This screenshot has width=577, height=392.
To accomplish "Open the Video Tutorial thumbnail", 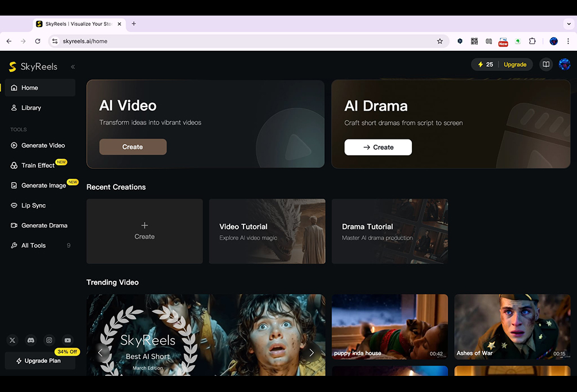I will click(x=267, y=231).
